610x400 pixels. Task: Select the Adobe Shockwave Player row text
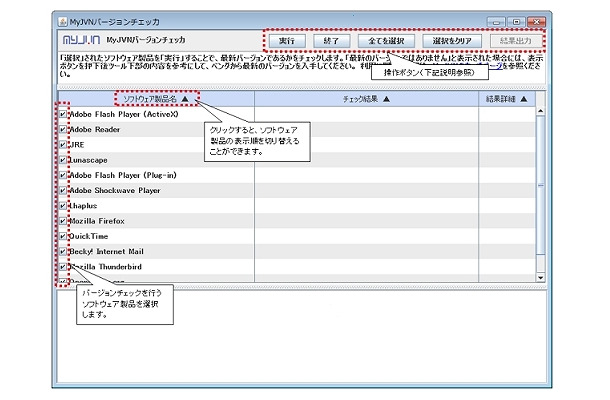coord(115,191)
